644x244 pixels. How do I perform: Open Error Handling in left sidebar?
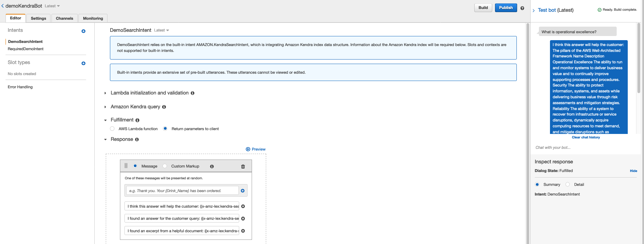20,87
